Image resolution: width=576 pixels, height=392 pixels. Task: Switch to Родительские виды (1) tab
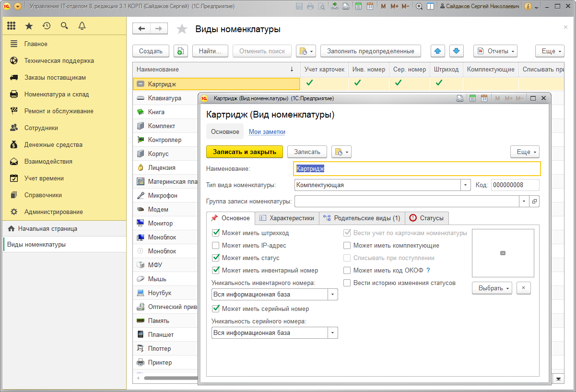[x=362, y=218]
